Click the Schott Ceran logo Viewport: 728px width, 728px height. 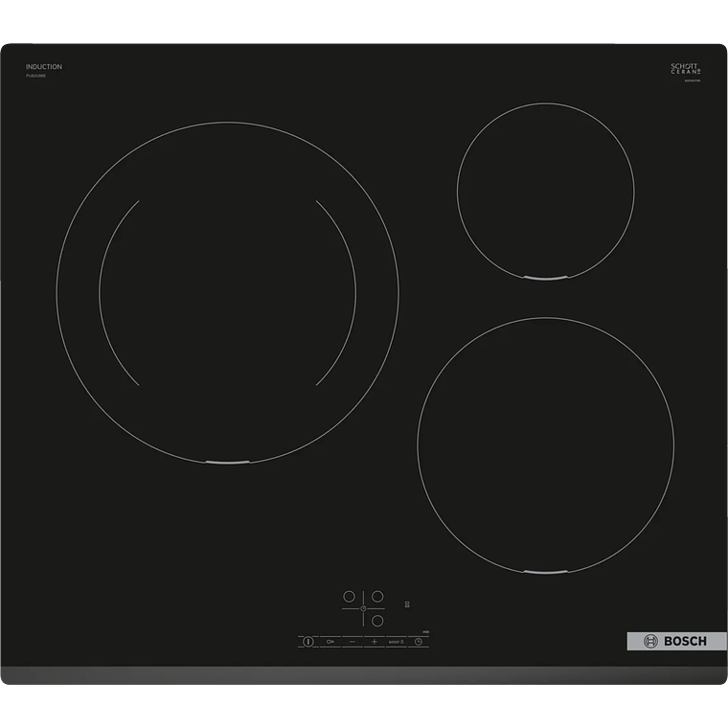click(x=686, y=70)
